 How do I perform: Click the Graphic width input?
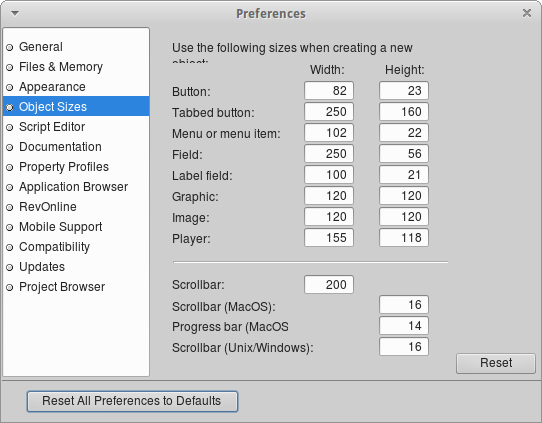pyautogui.click(x=329, y=196)
